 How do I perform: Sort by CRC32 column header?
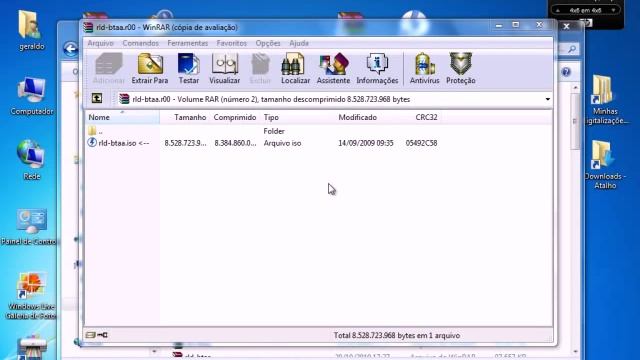click(420, 118)
